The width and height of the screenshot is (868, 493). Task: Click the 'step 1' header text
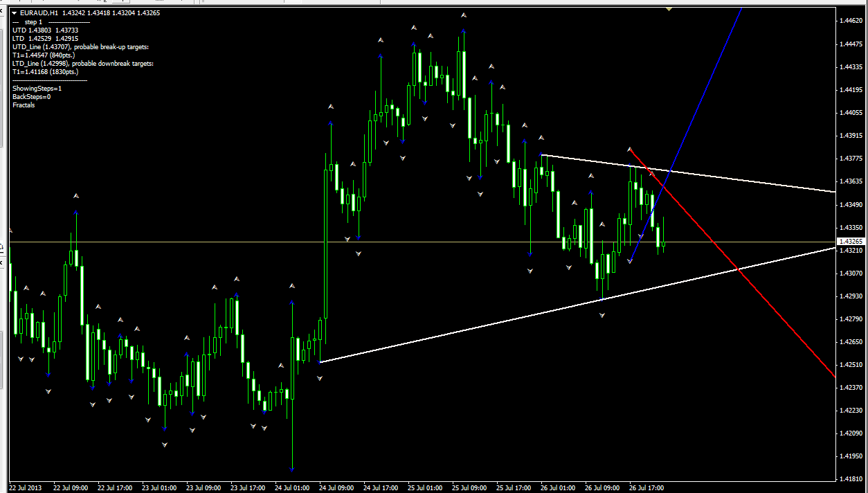(33, 22)
